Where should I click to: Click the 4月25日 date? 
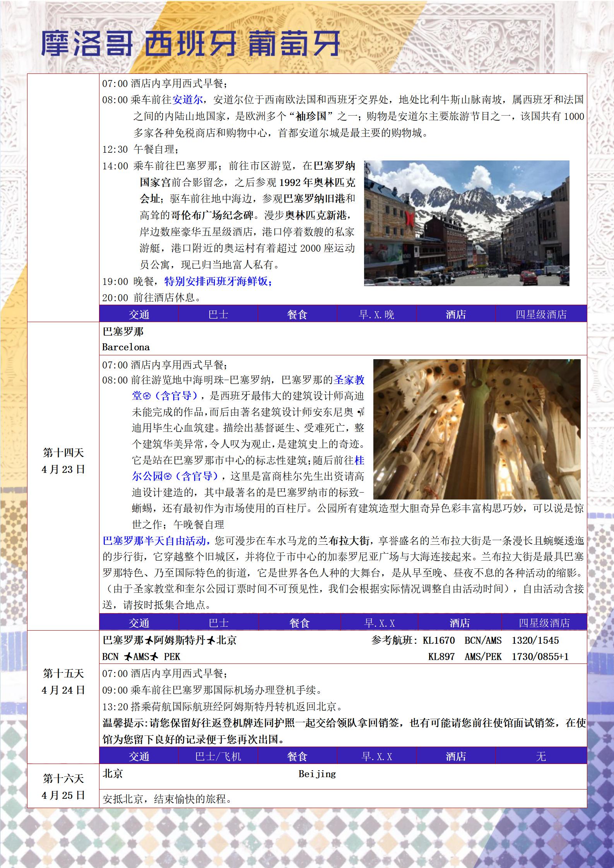[63, 795]
